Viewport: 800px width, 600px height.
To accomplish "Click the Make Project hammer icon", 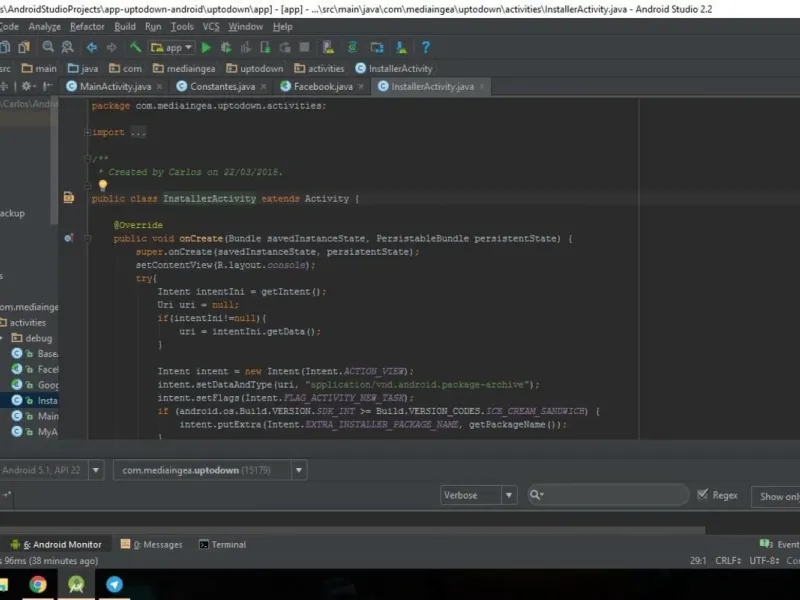I will pyautogui.click(x=134, y=47).
